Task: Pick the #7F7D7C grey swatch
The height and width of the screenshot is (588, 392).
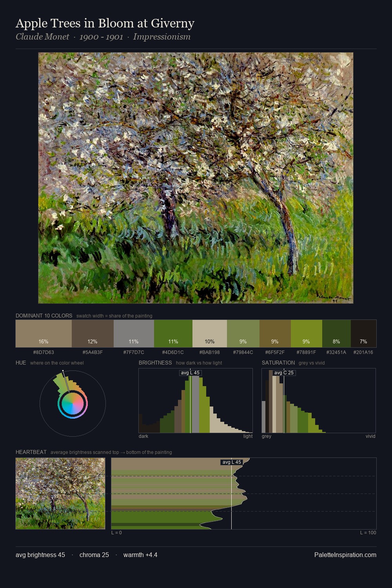Action: [134, 334]
